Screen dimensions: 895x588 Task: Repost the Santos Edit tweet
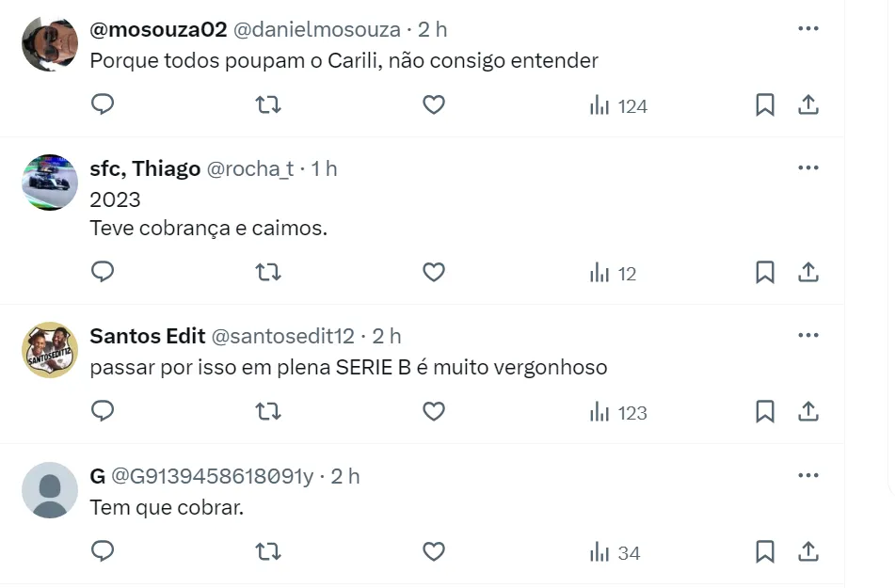(x=268, y=412)
